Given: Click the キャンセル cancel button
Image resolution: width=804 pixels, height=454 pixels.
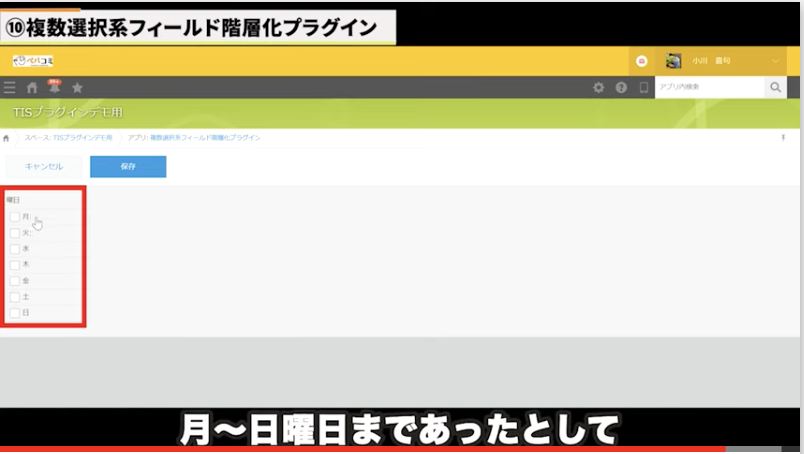Looking at the screenshot, I should tap(44, 167).
